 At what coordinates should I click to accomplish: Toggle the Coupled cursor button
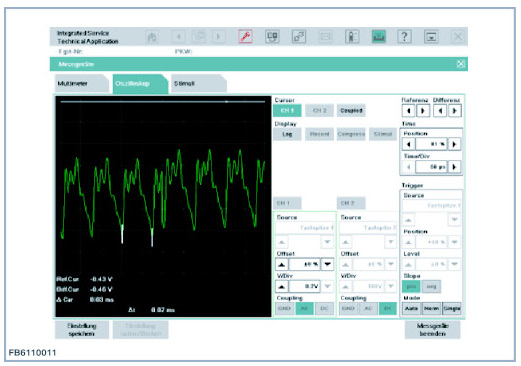pyautogui.click(x=351, y=110)
